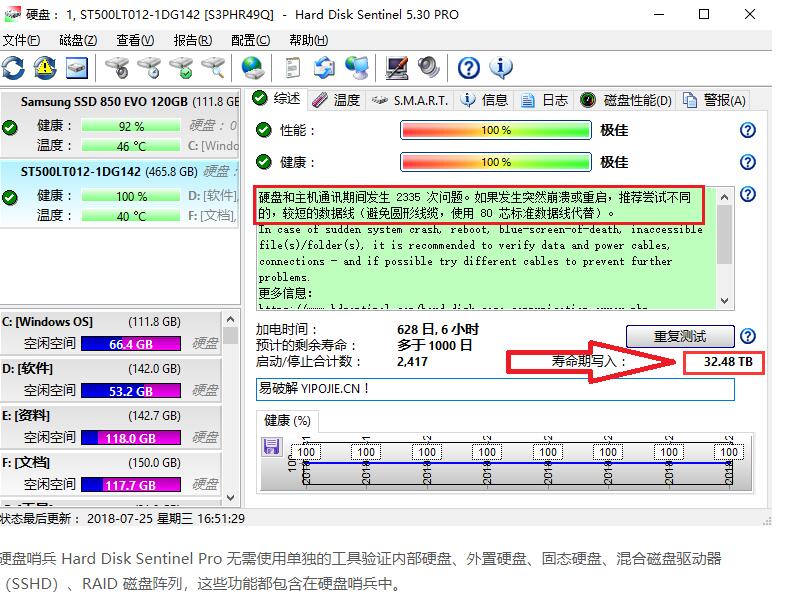Click help icon beside the status text box

[748, 194]
